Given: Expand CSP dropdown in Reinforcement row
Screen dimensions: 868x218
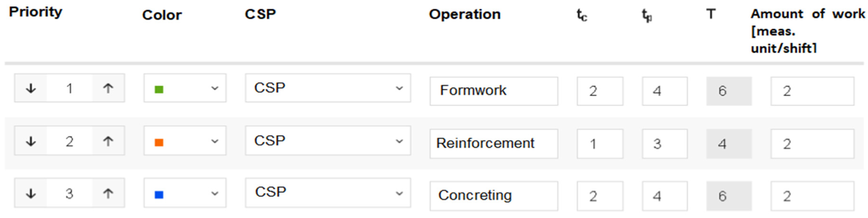Looking at the screenshot, I should [x=327, y=141].
